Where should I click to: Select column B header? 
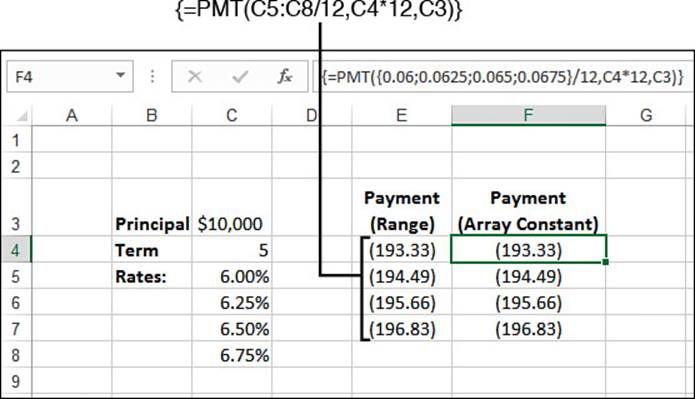(152, 116)
